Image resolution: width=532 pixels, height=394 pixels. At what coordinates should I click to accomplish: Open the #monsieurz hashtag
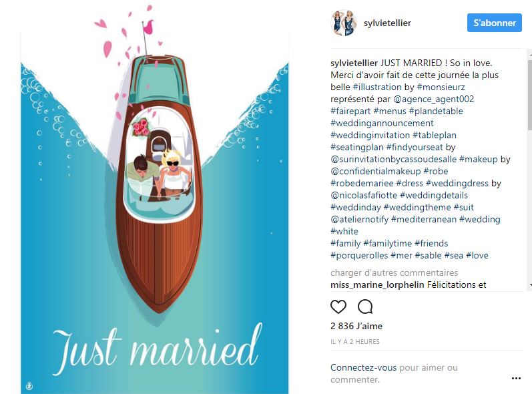coord(441,87)
